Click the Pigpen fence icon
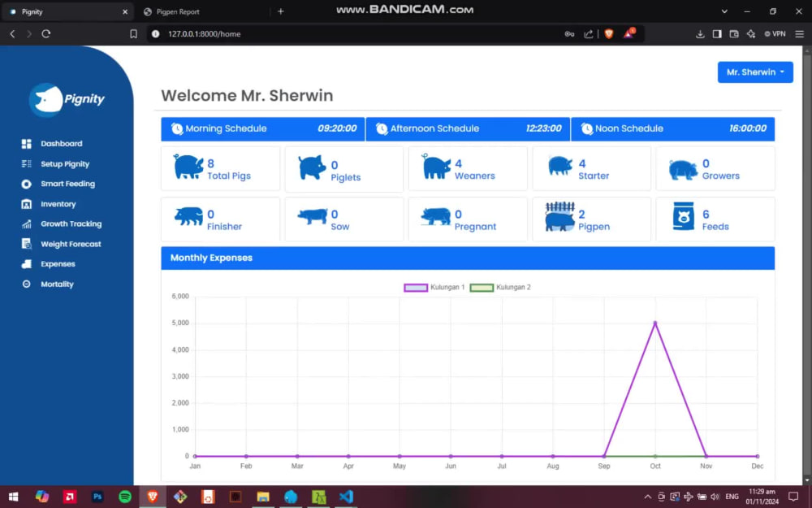Viewport: 812px width, 508px height. pos(559,217)
